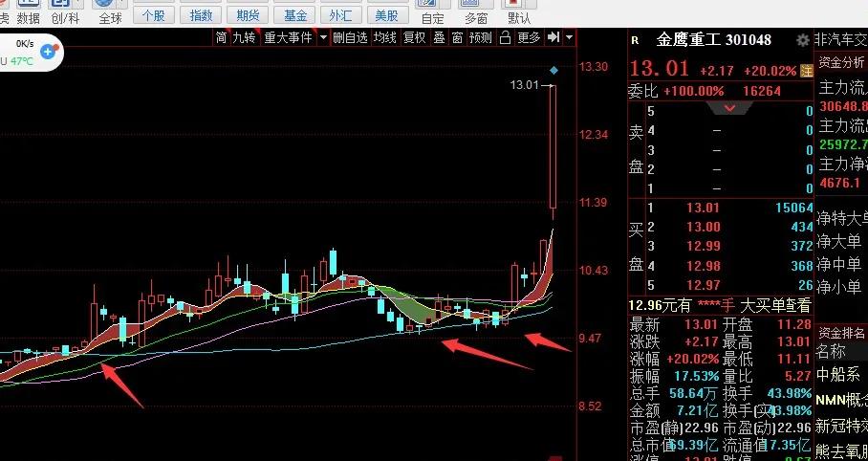Image resolution: width=868 pixels, height=461 pixels.
Task: Expand dropdown arrow at toolbar right end
Action: [570, 38]
